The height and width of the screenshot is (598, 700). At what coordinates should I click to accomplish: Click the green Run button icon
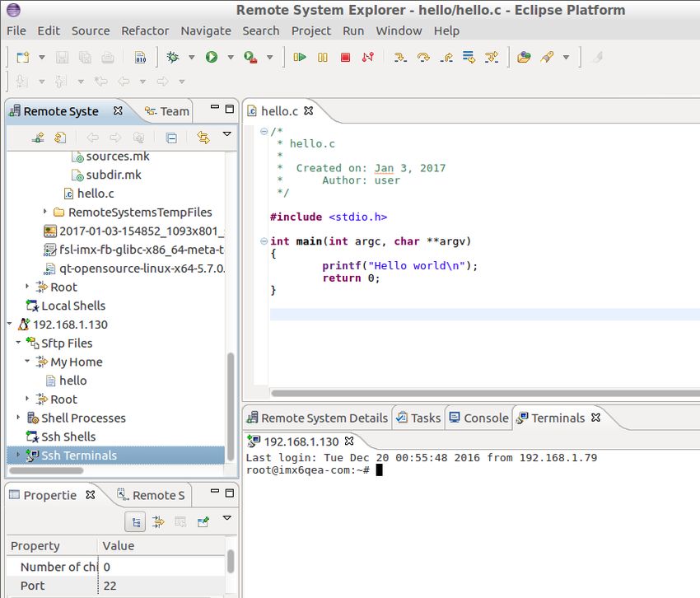pos(212,57)
